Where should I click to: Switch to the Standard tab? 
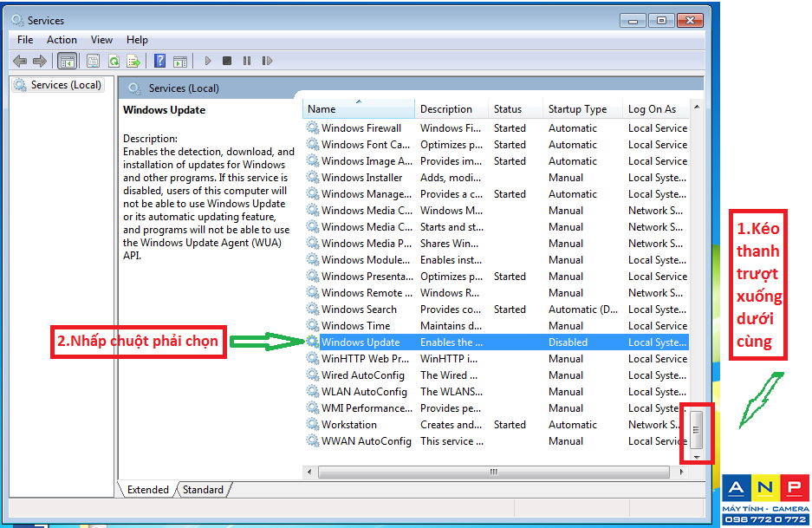[x=203, y=490]
